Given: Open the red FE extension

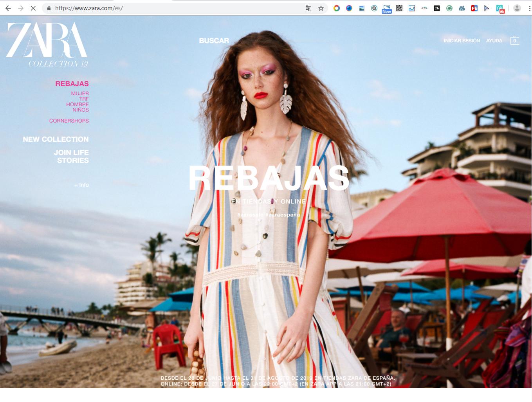Looking at the screenshot, I should coord(474,8).
